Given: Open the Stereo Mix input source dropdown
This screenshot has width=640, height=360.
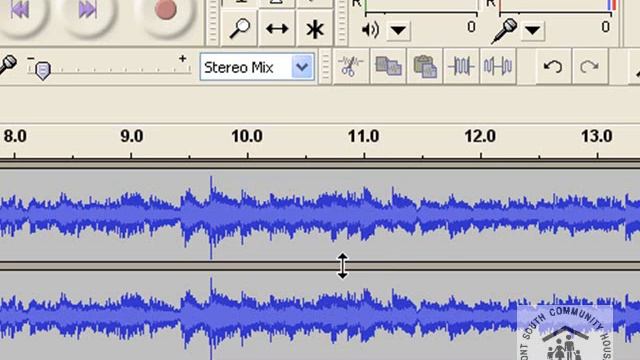Looking at the screenshot, I should click(302, 67).
